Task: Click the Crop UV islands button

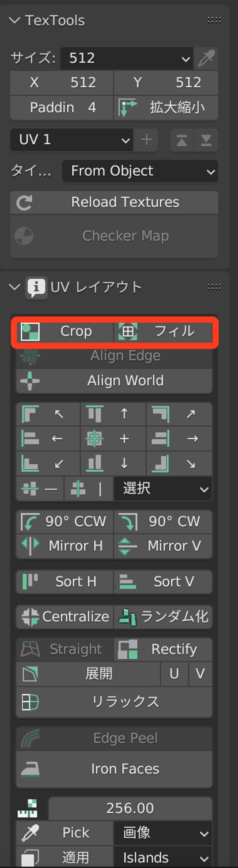Action: [65, 331]
